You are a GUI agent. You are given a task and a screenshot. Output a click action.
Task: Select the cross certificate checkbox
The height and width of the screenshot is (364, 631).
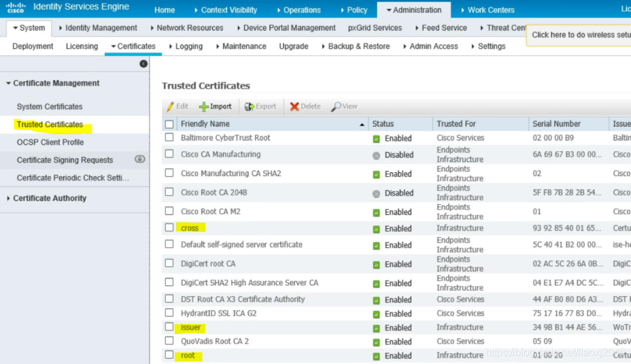click(170, 227)
